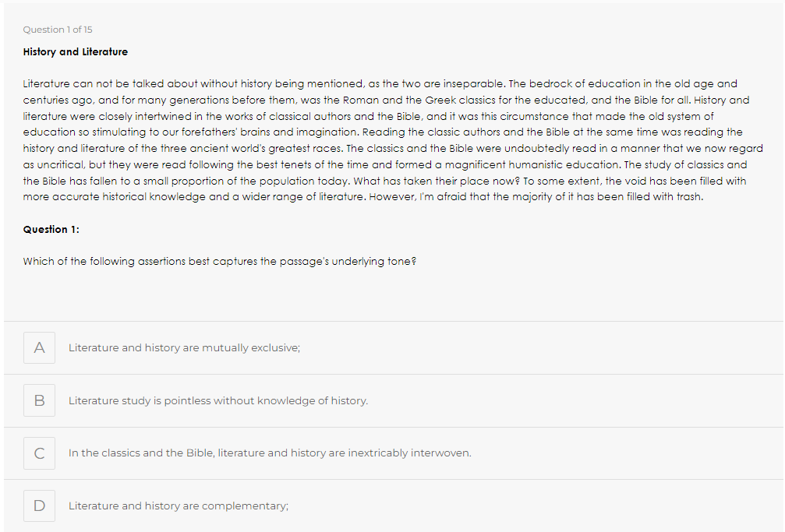Choose 'Literature study is pointless without knowledge of history'
The height and width of the screenshot is (532, 785).
(x=217, y=401)
